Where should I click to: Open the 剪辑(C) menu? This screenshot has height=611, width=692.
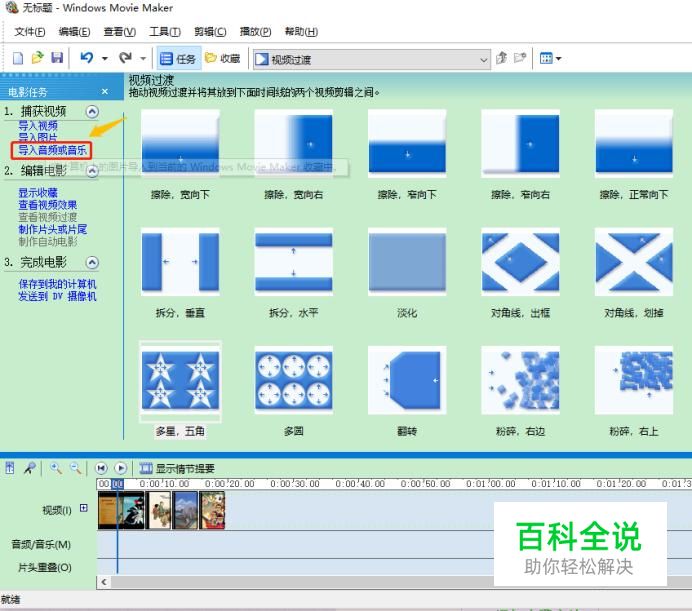point(210,32)
